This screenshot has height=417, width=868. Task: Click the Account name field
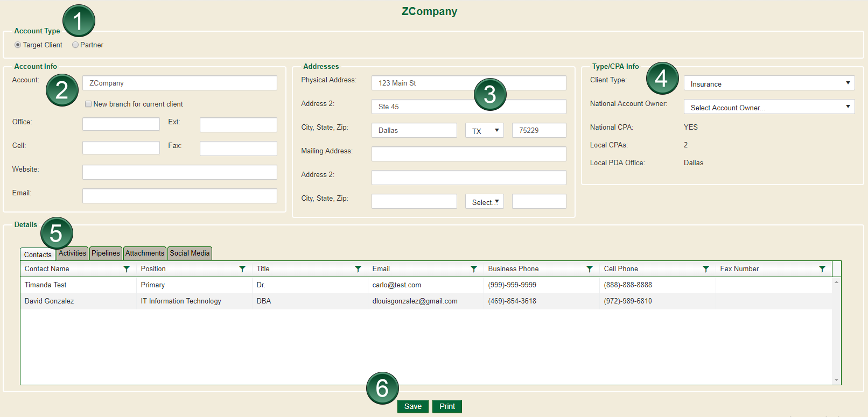point(180,83)
